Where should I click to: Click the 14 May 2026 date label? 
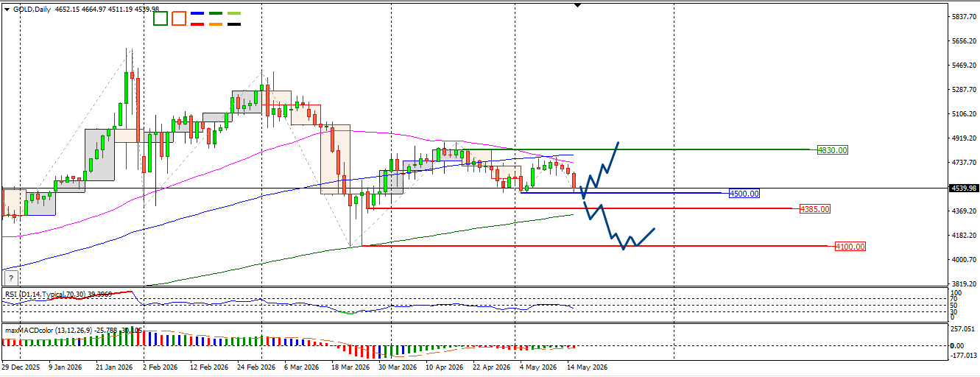pyautogui.click(x=587, y=367)
